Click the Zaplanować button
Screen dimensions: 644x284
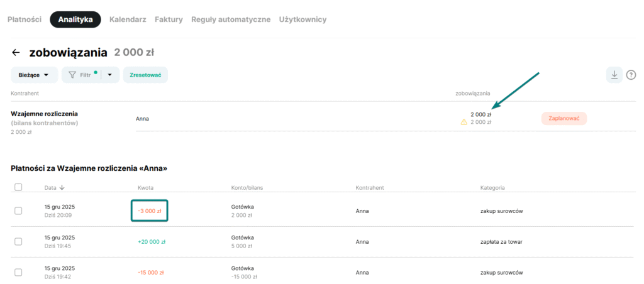point(564,118)
